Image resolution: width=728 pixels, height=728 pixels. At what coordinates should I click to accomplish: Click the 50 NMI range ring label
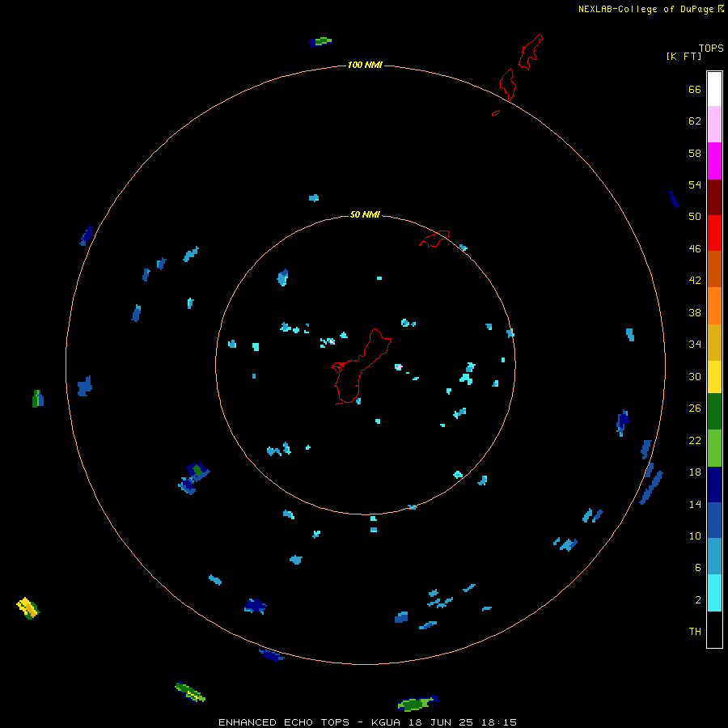pyautogui.click(x=365, y=214)
